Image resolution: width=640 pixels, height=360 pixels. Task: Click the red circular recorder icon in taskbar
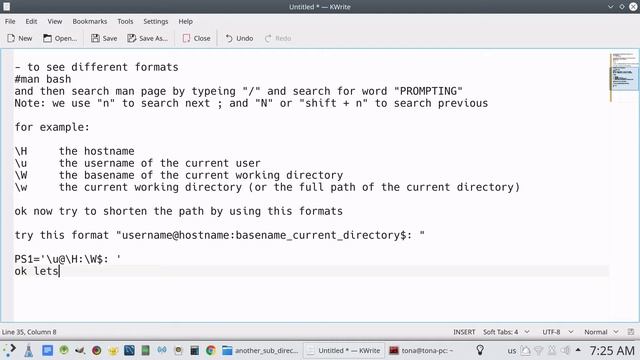point(97,350)
